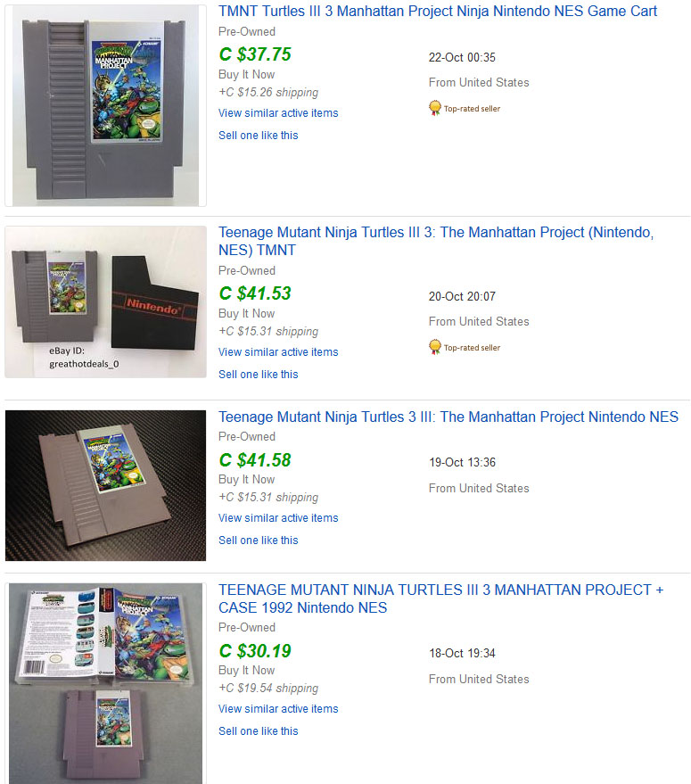Select Sell one like this under $37.75 item
The height and width of the screenshot is (784, 691).
pos(258,135)
